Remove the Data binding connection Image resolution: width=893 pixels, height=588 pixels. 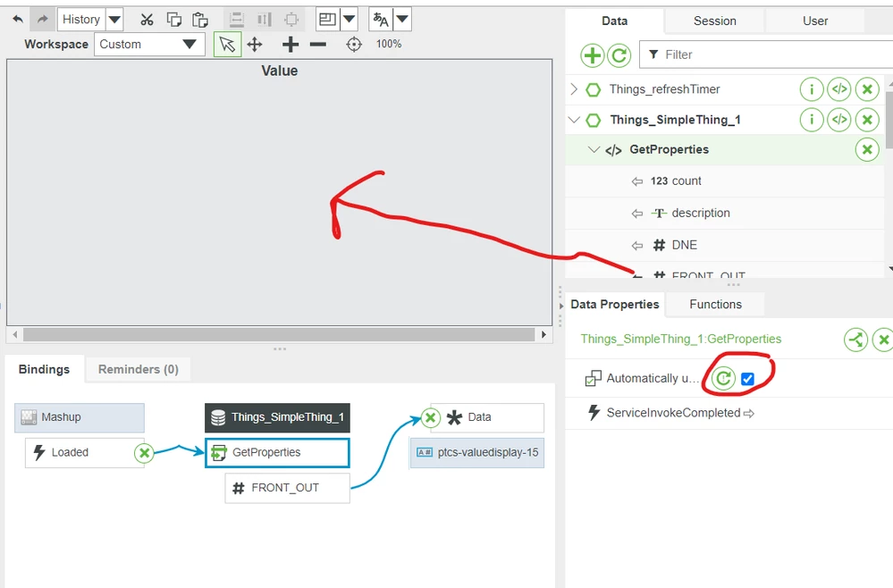(x=431, y=418)
